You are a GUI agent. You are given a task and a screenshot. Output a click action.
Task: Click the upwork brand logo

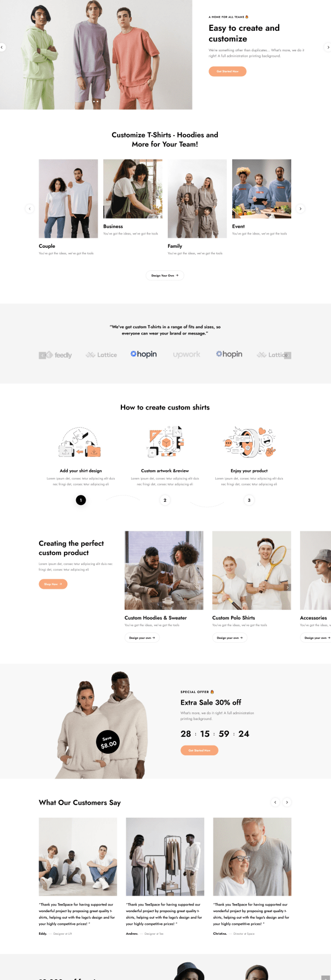[186, 354]
